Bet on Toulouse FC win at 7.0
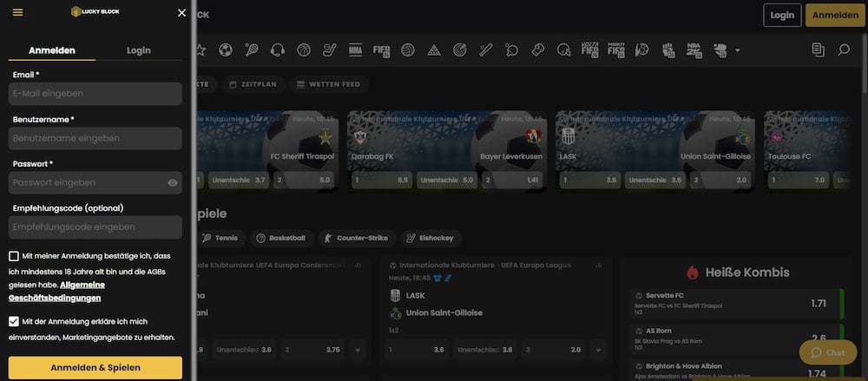The image size is (868, 381). [x=798, y=180]
